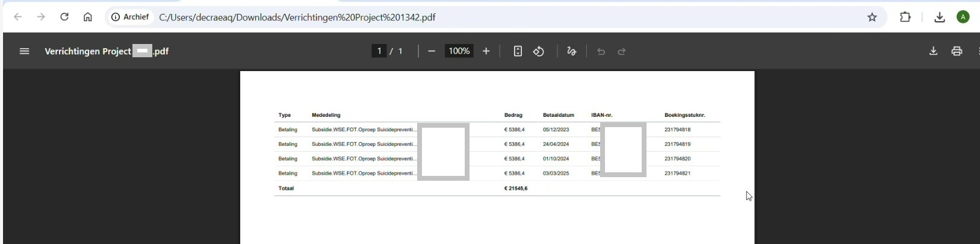Click the redo arrow in PDF toolbar
The width and height of the screenshot is (980, 244).
coord(622,51)
